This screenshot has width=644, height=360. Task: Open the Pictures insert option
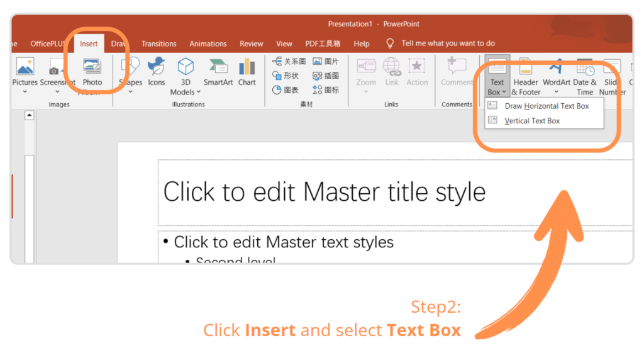25,68
